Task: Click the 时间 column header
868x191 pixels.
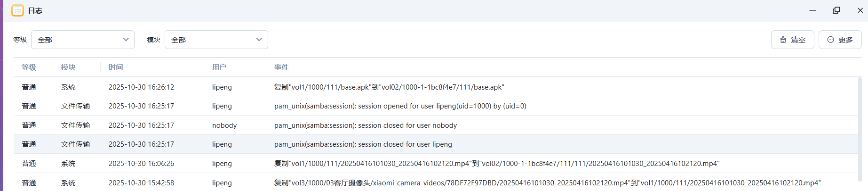Action: pos(116,67)
